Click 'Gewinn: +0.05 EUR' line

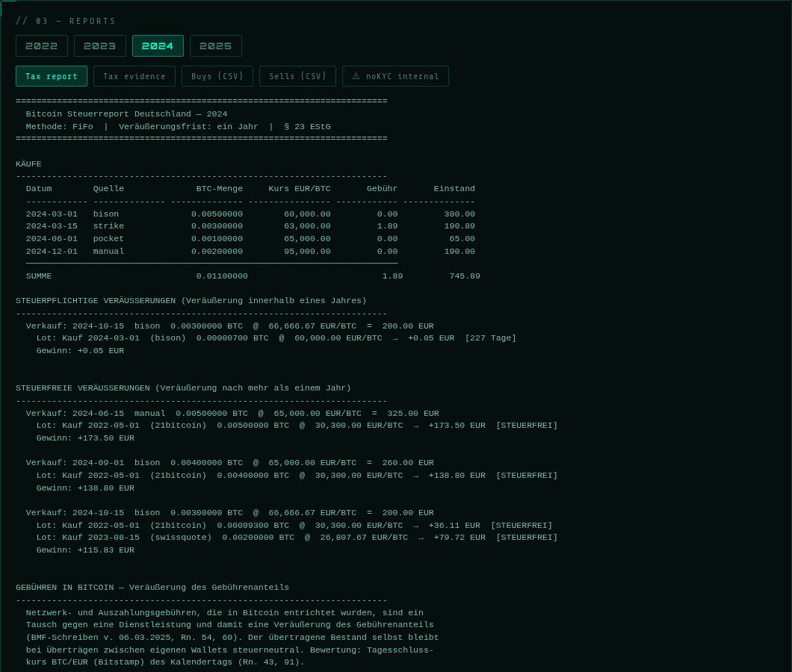[x=80, y=351]
